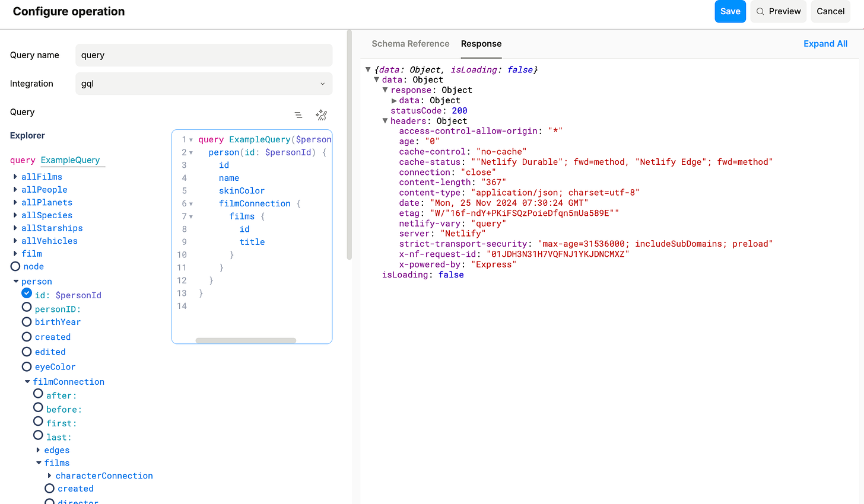
Task: Enable the personID argument
Action: tap(27, 307)
